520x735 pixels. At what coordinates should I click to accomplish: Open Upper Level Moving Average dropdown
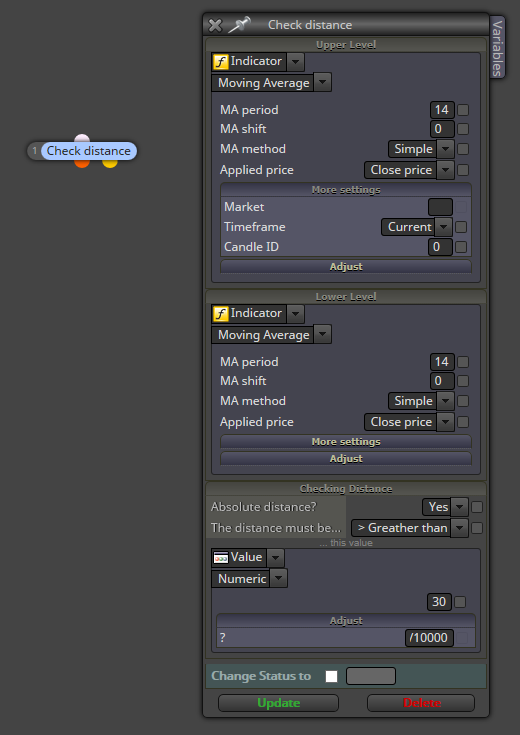pyautogui.click(x=322, y=82)
